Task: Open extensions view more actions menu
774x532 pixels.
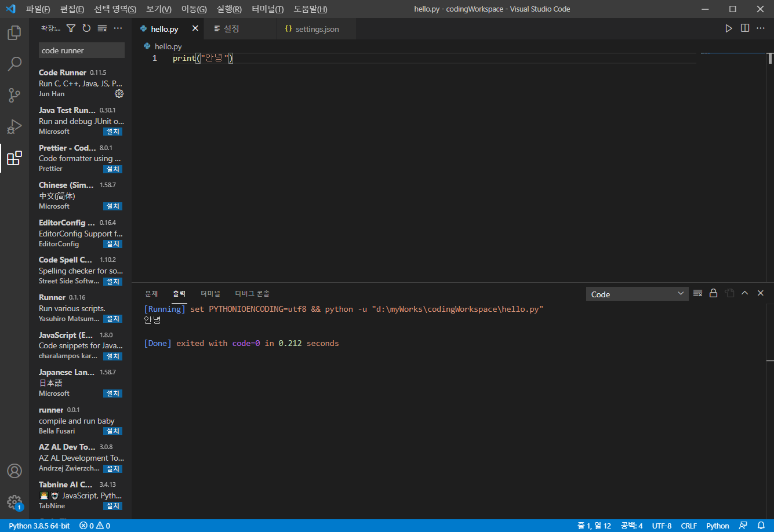Action: point(118,28)
